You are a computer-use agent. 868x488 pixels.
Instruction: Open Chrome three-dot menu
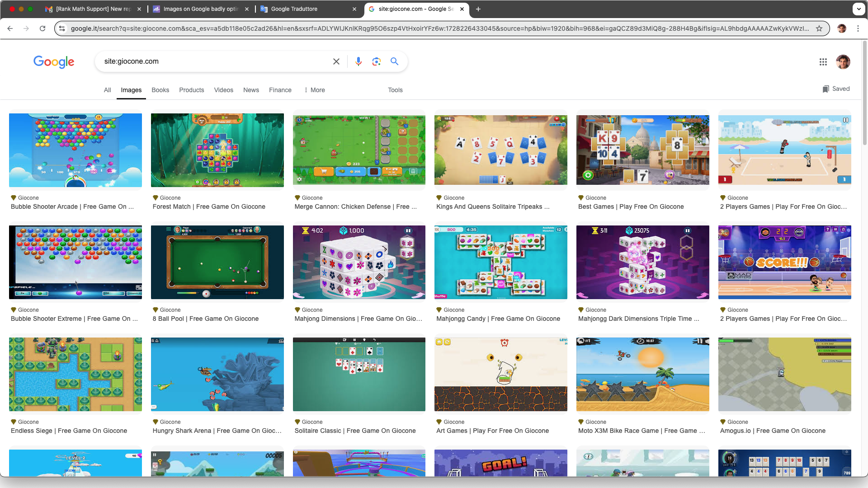pos(858,28)
